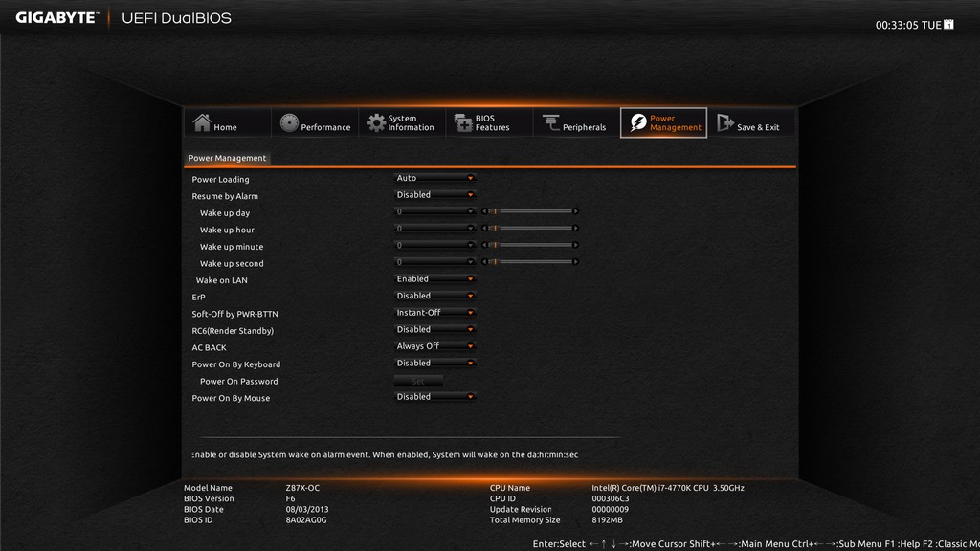Expand Soft-Off by PWR-BTTN dropdown
The image size is (980, 551).
435,313
